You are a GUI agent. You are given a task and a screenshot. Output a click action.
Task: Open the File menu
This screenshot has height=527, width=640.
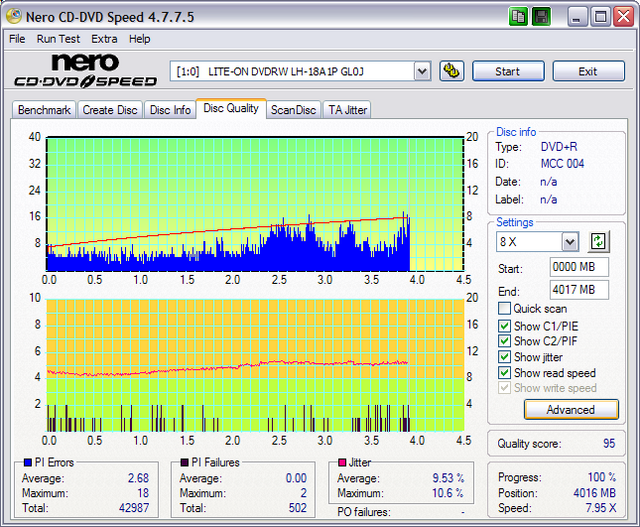[x=17, y=39]
